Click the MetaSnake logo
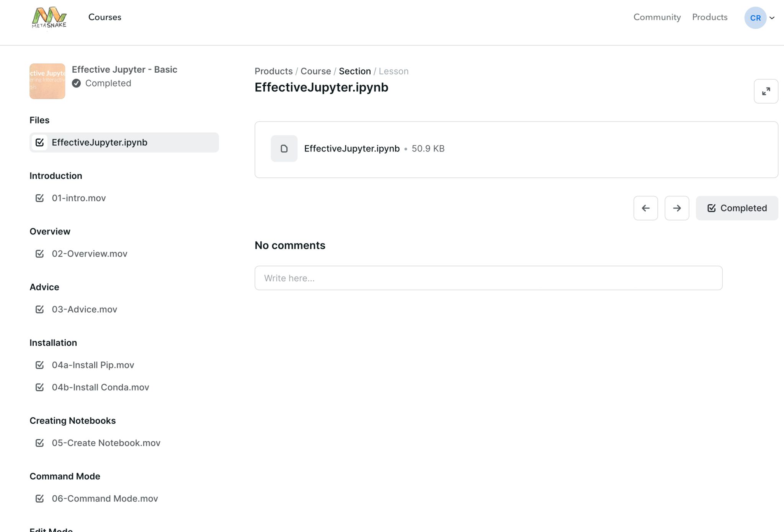Image resolution: width=784 pixels, height=532 pixels. coord(49,18)
